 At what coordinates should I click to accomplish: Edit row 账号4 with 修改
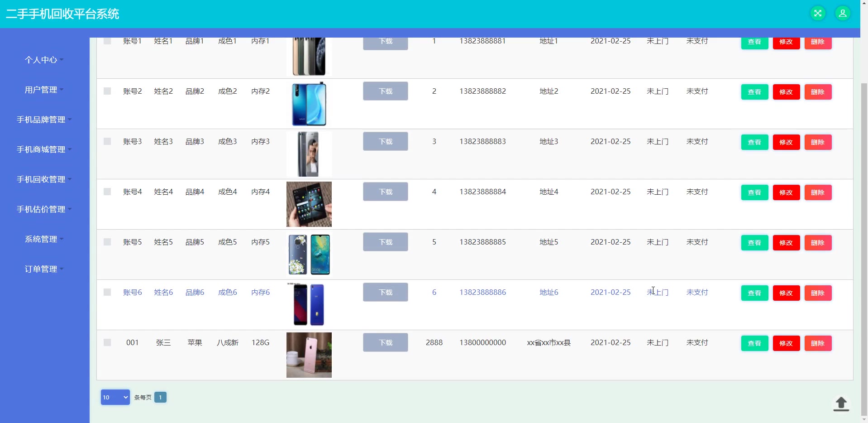(x=786, y=192)
